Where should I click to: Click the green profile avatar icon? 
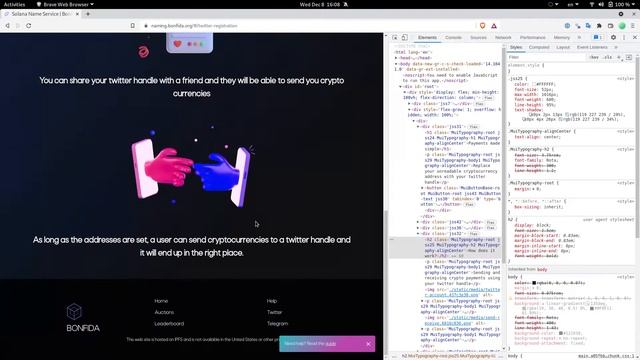coord(622,26)
